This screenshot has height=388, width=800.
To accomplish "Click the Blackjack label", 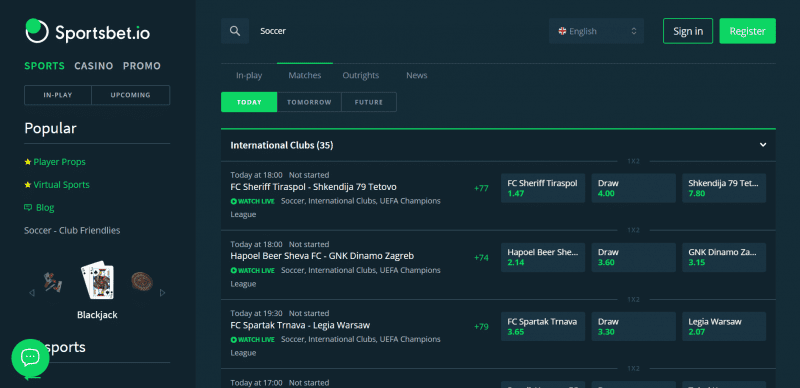I will (97, 315).
